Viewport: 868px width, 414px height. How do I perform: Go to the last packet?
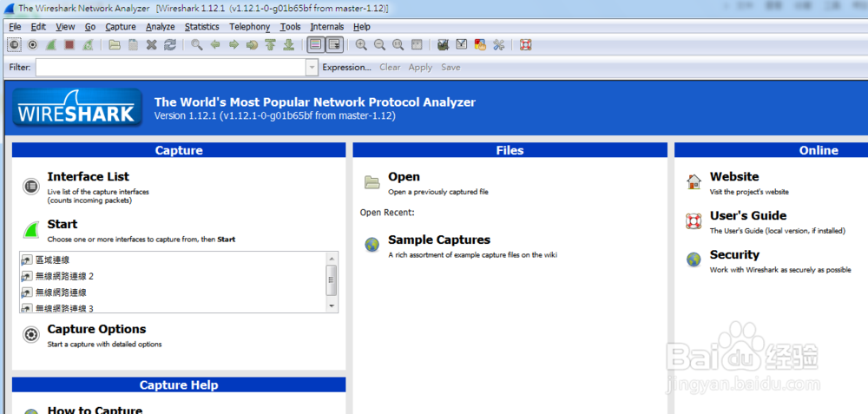[x=288, y=45]
